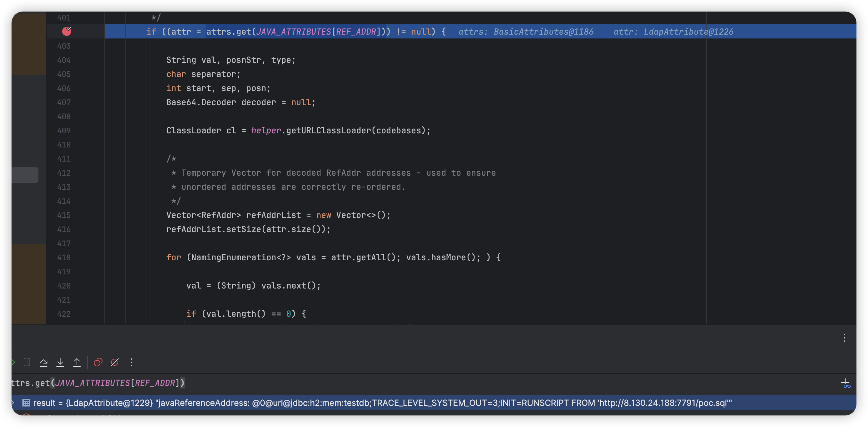The image size is (868, 427).
Task: Click comment 'Temporary Vector for decoded RefAddr addresses'
Action: pos(296,173)
